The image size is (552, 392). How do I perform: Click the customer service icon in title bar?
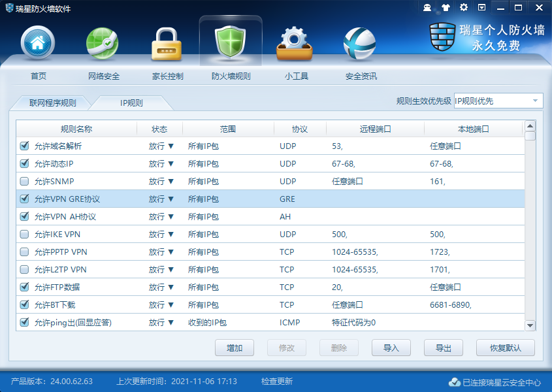(427, 7)
